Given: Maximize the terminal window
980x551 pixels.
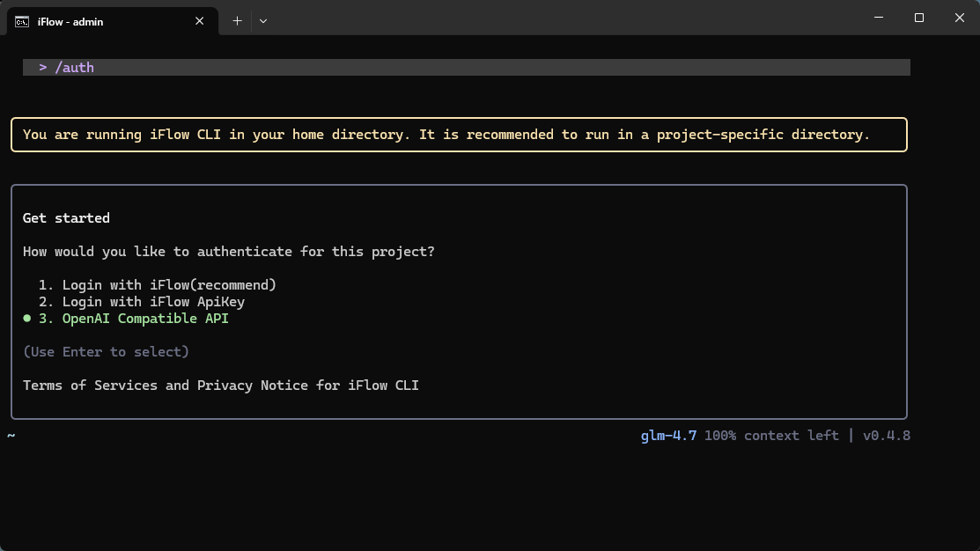Looking at the screenshot, I should [919, 18].
